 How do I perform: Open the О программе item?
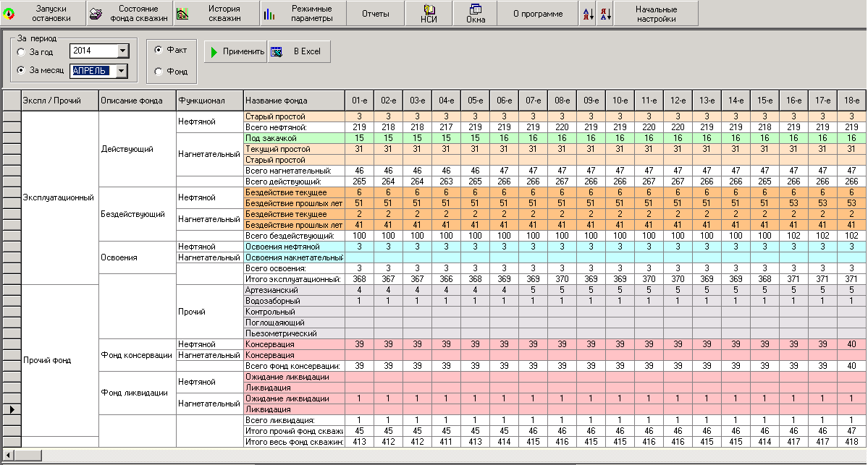(x=538, y=13)
